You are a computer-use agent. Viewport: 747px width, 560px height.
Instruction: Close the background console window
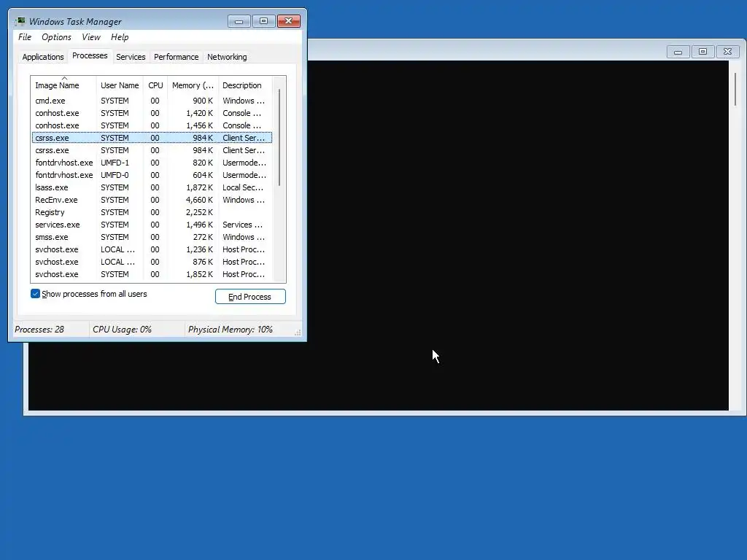(x=727, y=52)
